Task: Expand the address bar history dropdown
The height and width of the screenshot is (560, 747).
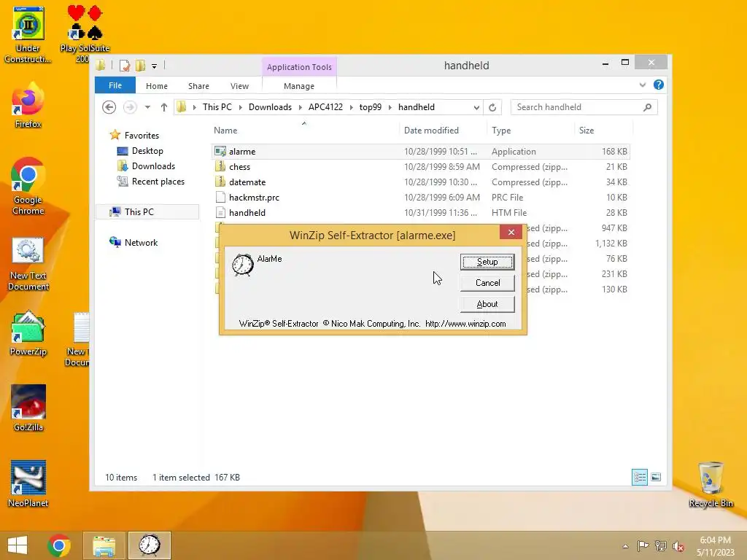Action: tap(476, 108)
